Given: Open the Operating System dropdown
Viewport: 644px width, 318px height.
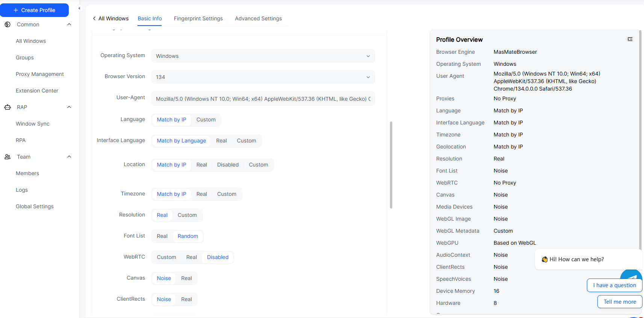Looking at the screenshot, I should point(263,56).
